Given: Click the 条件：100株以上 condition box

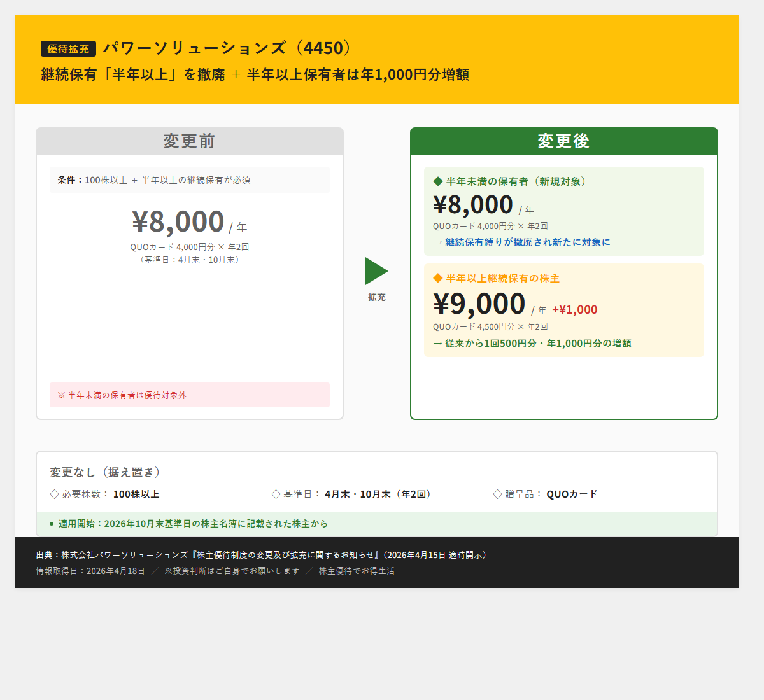Looking at the screenshot, I should tap(190, 180).
